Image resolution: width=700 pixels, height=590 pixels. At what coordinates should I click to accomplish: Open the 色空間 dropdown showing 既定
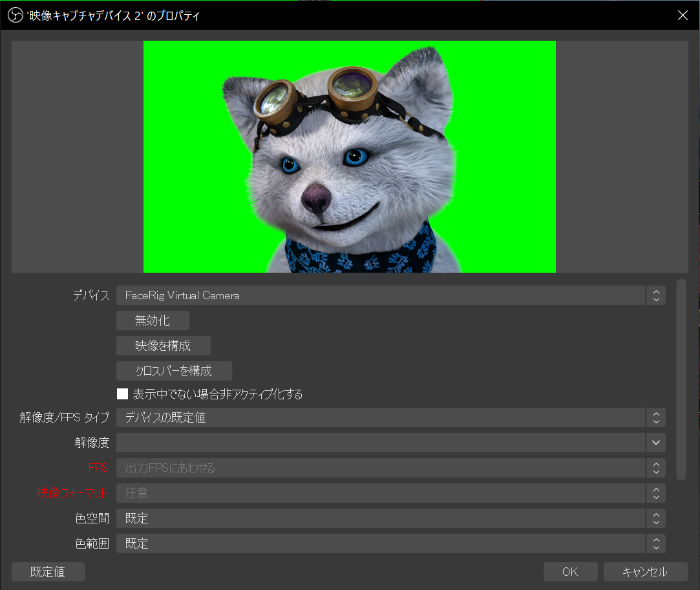[390, 518]
